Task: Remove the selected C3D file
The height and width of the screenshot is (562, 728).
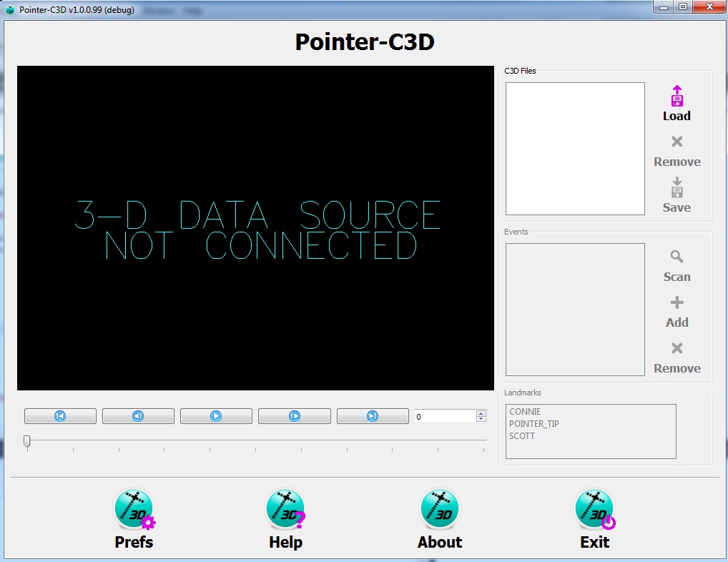Action: coord(677,152)
